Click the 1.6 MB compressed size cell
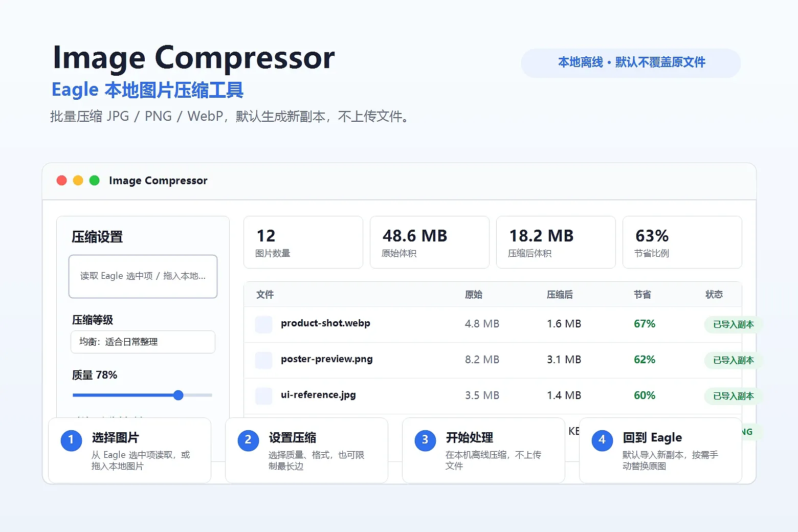798x532 pixels. 564,324
